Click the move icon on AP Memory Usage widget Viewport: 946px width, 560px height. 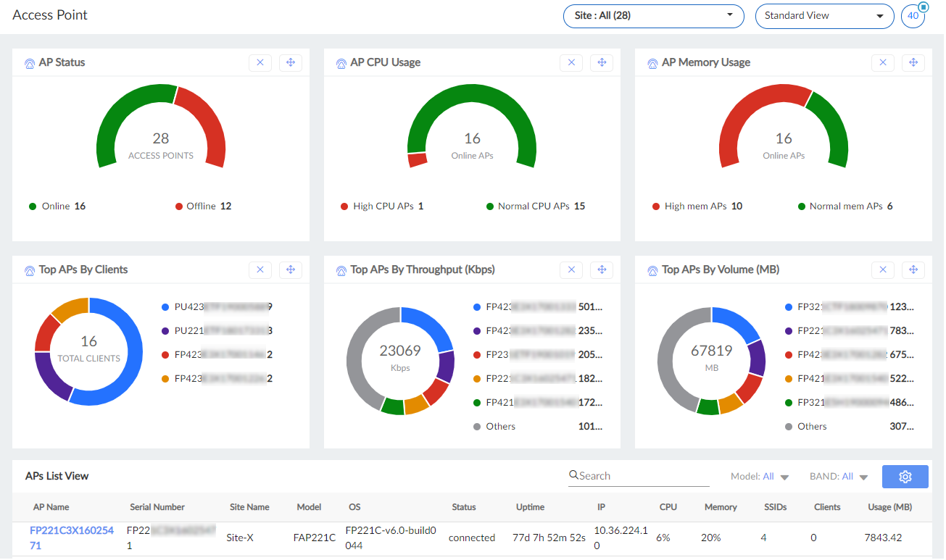[x=913, y=62]
